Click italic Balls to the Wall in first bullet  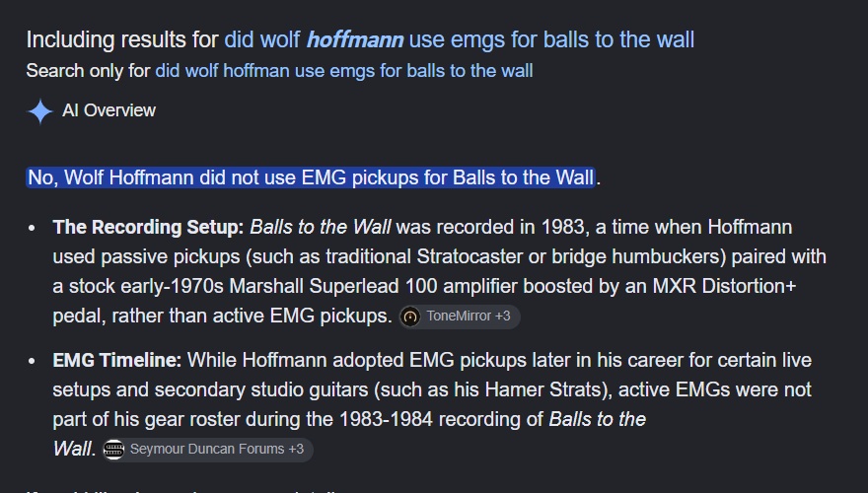321,228
